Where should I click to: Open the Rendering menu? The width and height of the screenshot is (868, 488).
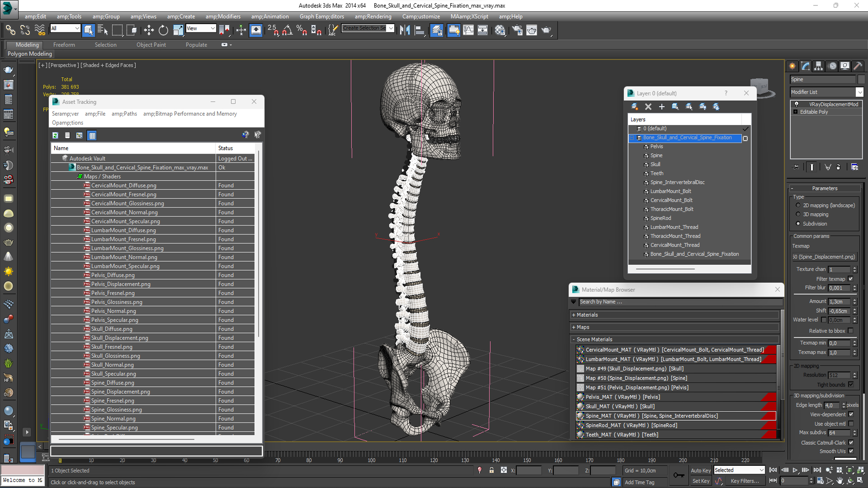click(x=373, y=17)
